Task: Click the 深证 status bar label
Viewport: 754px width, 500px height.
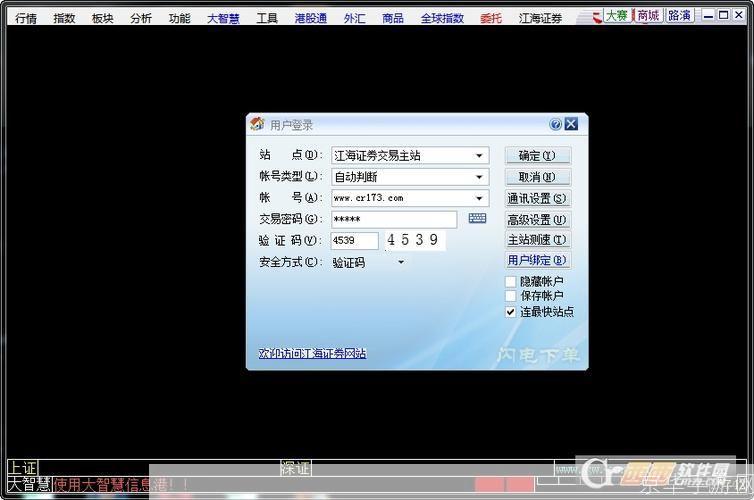Action: tap(296, 468)
